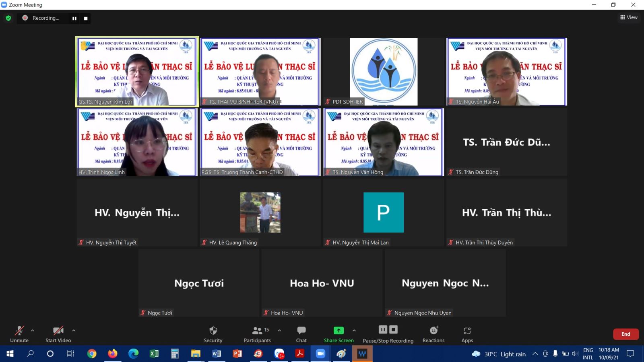Open the Security shield options
This screenshot has width=644, height=362.
click(213, 334)
